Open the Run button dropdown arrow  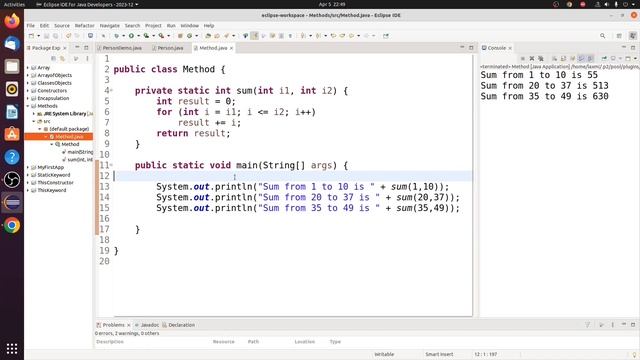[x=138, y=36]
